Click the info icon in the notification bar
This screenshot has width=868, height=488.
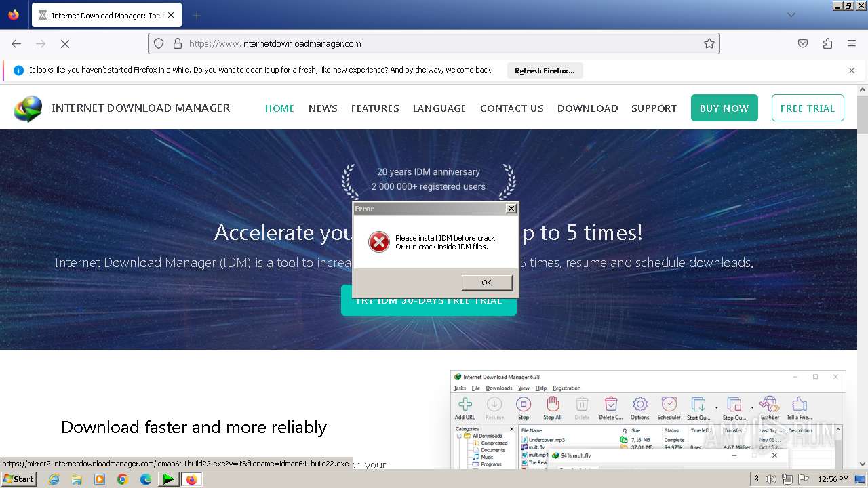(18, 70)
